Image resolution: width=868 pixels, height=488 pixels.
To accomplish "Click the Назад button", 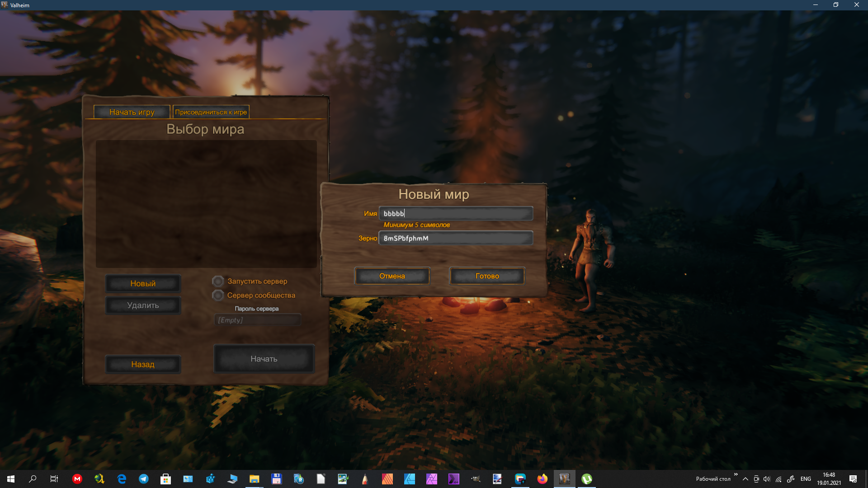I will click(143, 364).
